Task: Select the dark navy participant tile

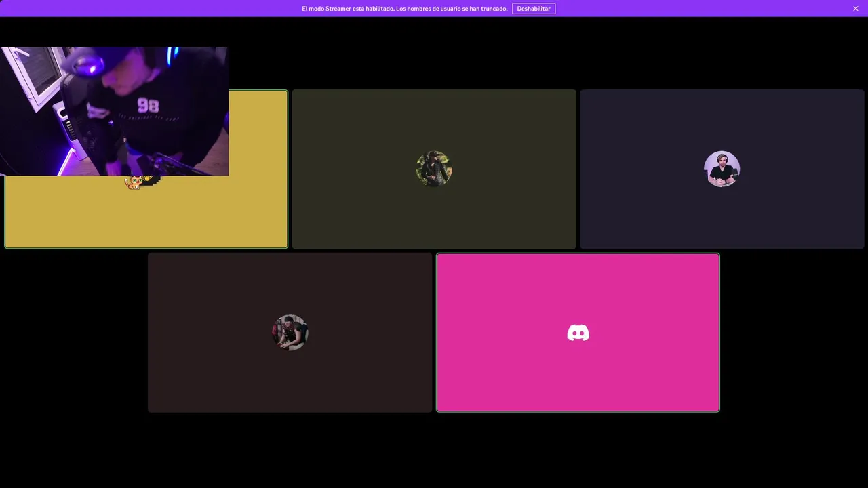Action: [722, 169]
